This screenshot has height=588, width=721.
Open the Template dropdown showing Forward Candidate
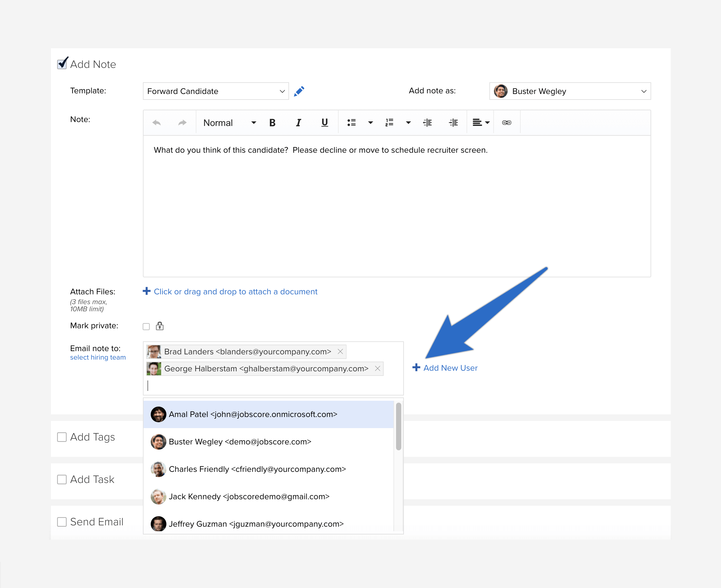coord(216,91)
